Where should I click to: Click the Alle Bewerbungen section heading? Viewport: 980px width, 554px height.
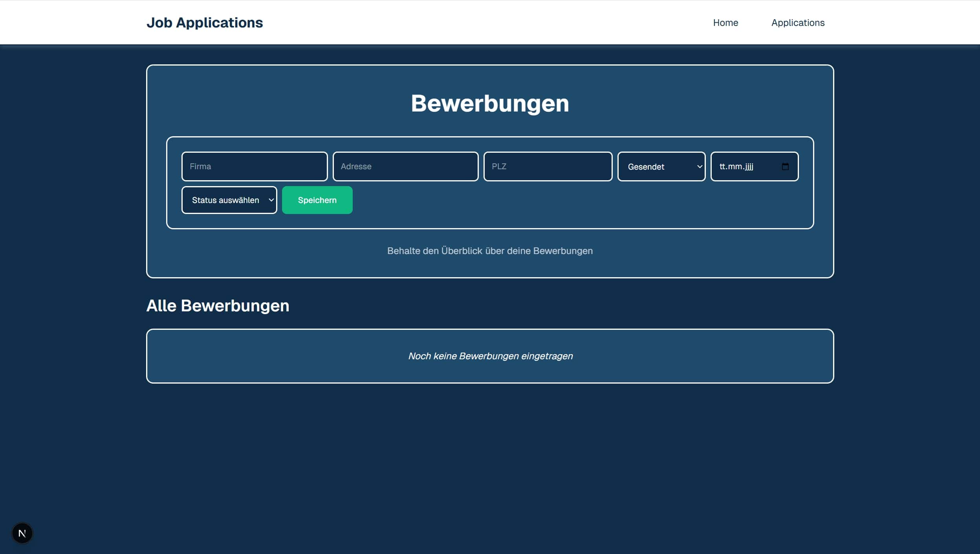coord(218,305)
